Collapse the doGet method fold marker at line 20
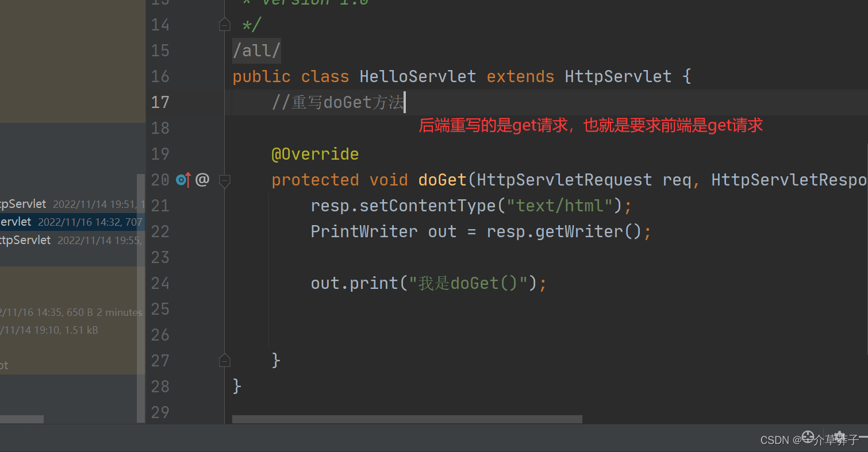The height and width of the screenshot is (452, 868). click(x=225, y=180)
